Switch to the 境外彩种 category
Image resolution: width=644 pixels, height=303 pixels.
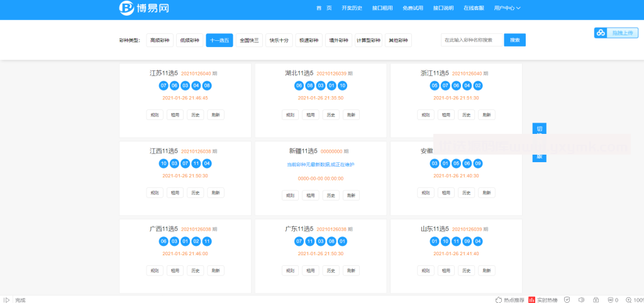point(339,40)
